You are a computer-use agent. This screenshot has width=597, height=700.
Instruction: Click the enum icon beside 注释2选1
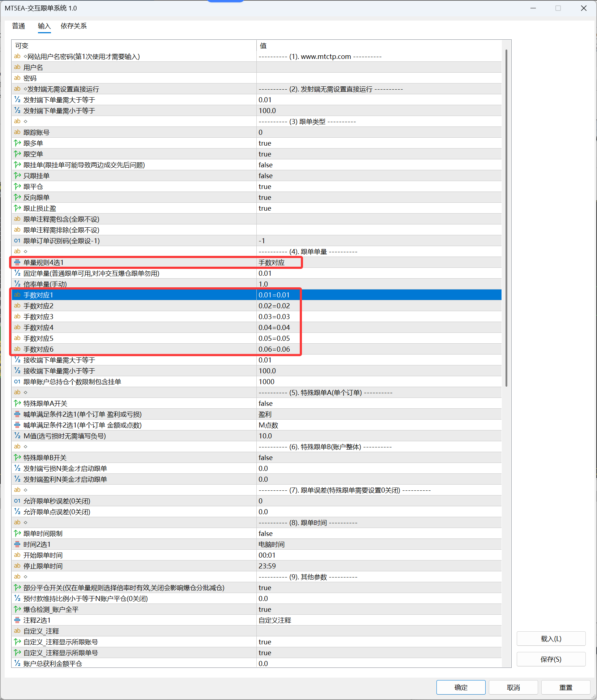pyautogui.click(x=17, y=620)
